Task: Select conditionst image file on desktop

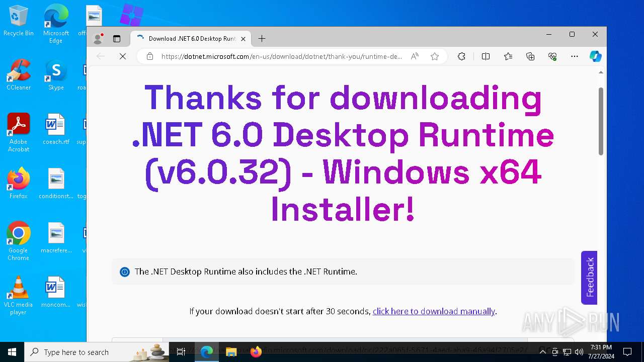Action: click(x=56, y=184)
